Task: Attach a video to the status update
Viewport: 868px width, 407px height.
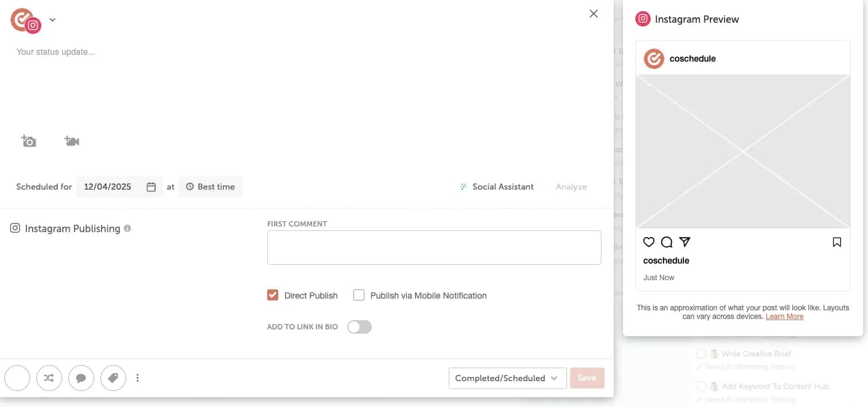Action: pyautogui.click(x=71, y=140)
